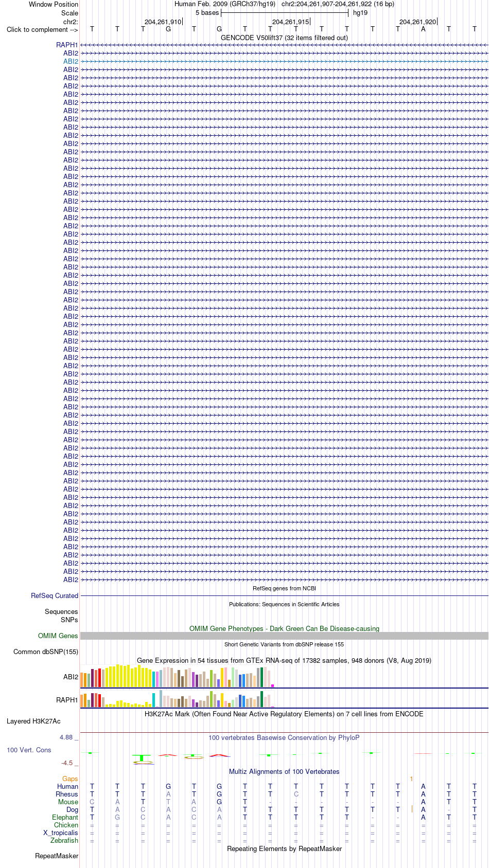Click the RAPH1 label beside GTEx bar chart

coord(67,700)
